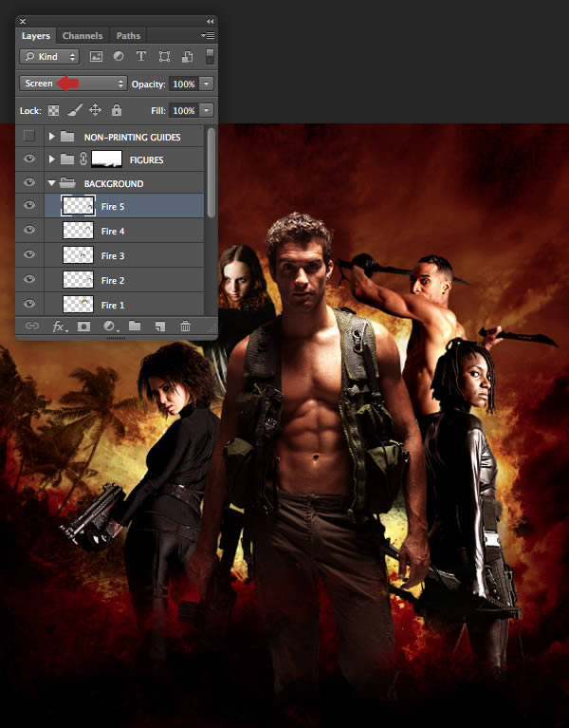Delete layer trash icon
Viewport: 569px width, 728px height.
tap(186, 327)
